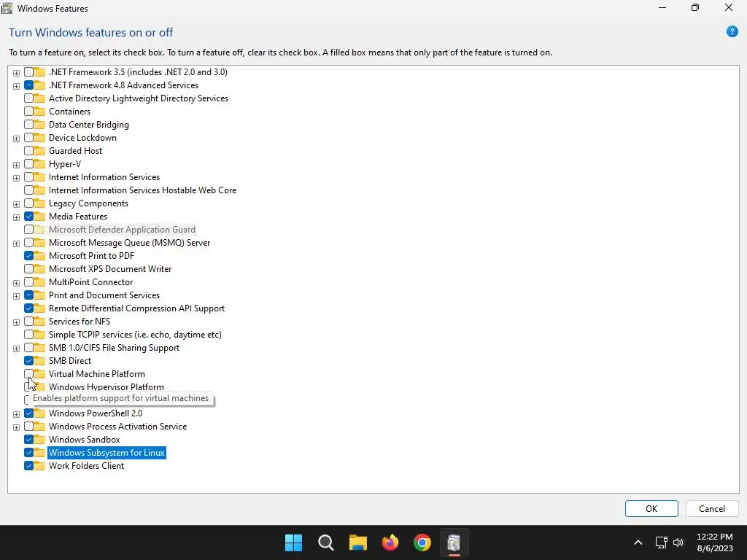Expand Legacy Components node
Screen dimensions: 747x560
click(16, 204)
